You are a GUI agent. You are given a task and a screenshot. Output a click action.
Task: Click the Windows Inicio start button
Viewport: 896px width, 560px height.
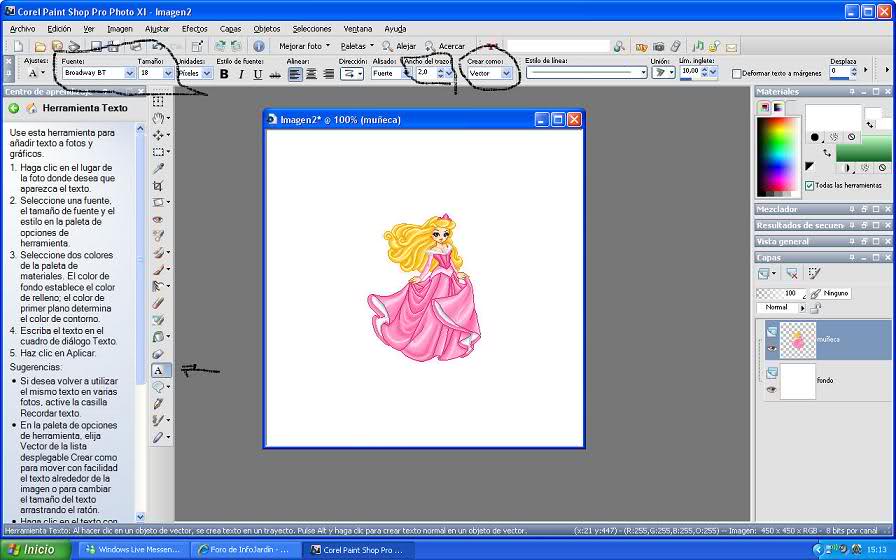[x=35, y=550]
